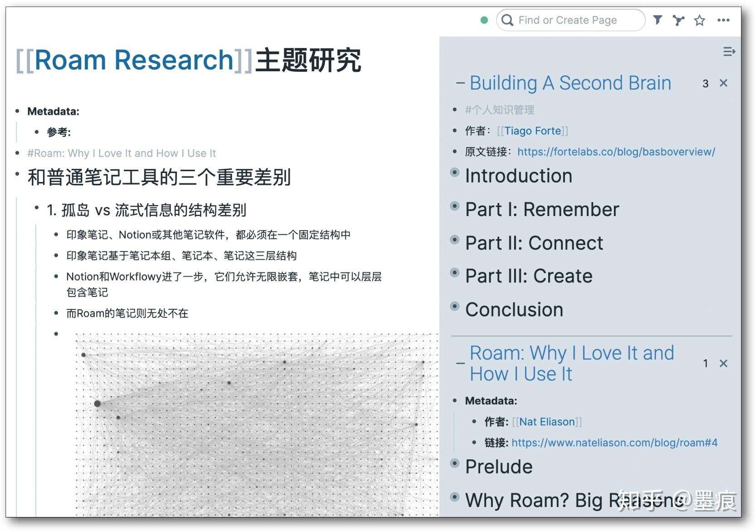Collapse the Metadata block in the main page
This screenshot has width=756, height=532.
[17, 111]
